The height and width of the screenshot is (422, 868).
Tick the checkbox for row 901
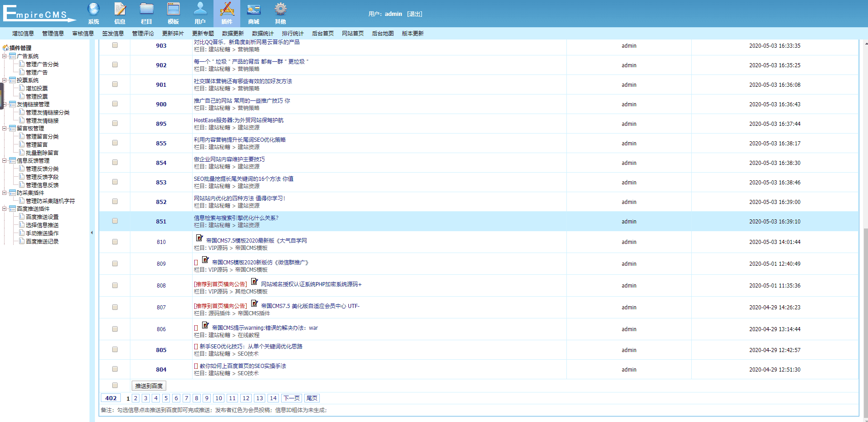pyautogui.click(x=115, y=84)
